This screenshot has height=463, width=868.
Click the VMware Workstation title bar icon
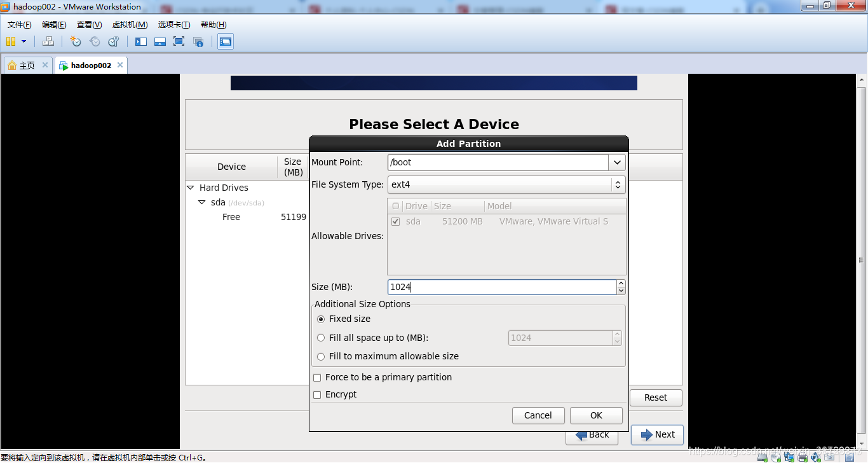tap(6, 7)
